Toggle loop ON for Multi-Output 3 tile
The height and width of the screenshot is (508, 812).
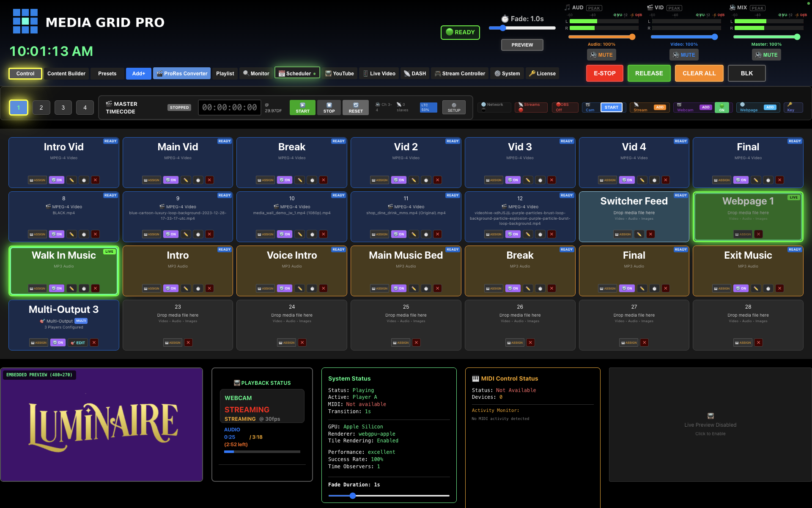(58, 342)
